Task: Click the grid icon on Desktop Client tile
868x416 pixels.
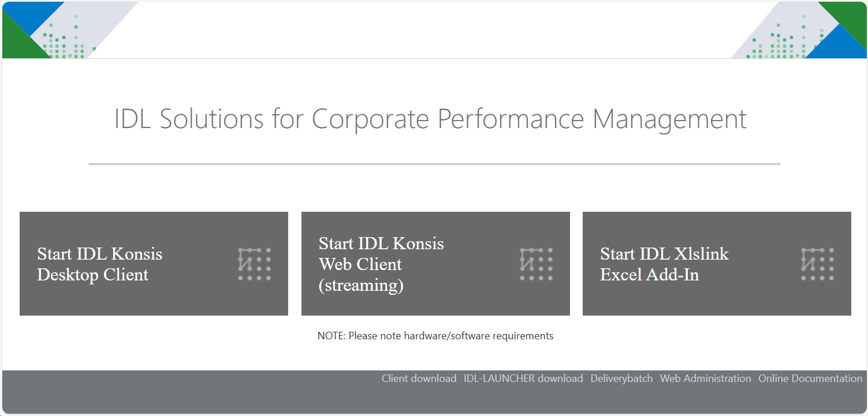Action: point(254,264)
